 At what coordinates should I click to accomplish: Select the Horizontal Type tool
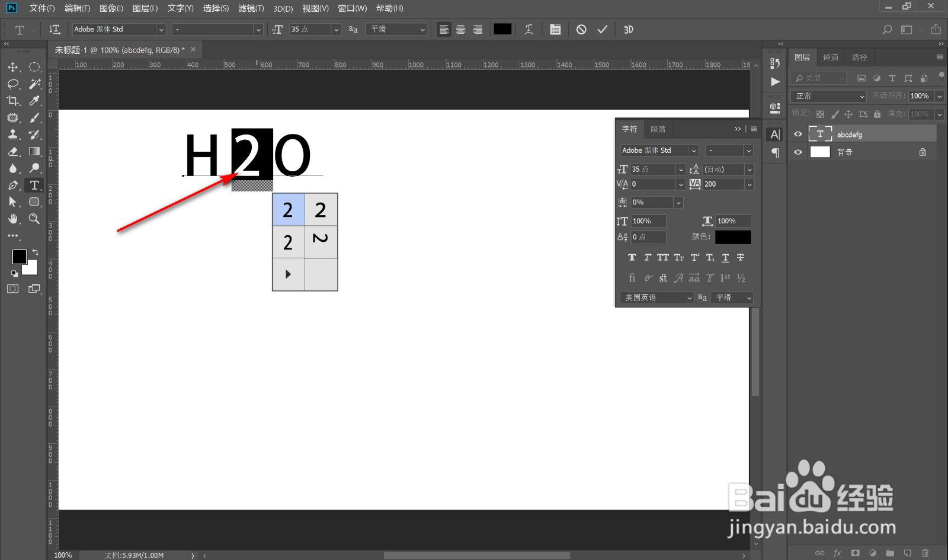point(34,185)
